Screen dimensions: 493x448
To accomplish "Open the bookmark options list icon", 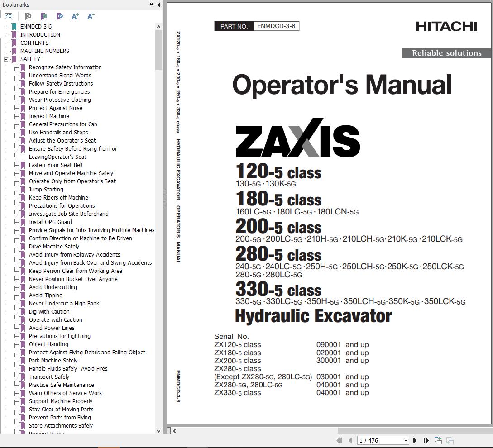I will [x=9, y=16].
